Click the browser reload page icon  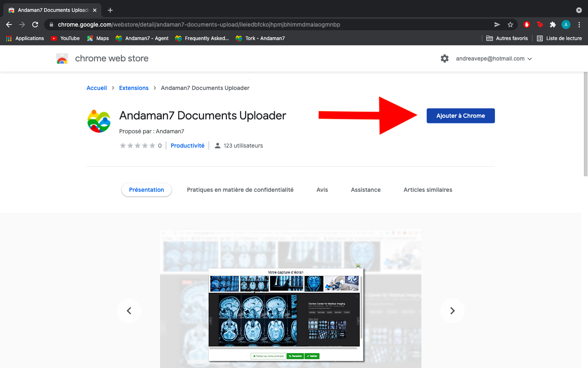[35, 25]
